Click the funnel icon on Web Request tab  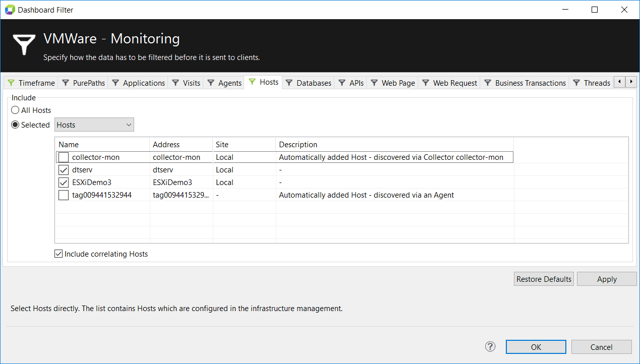pyautogui.click(x=426, y=83)
